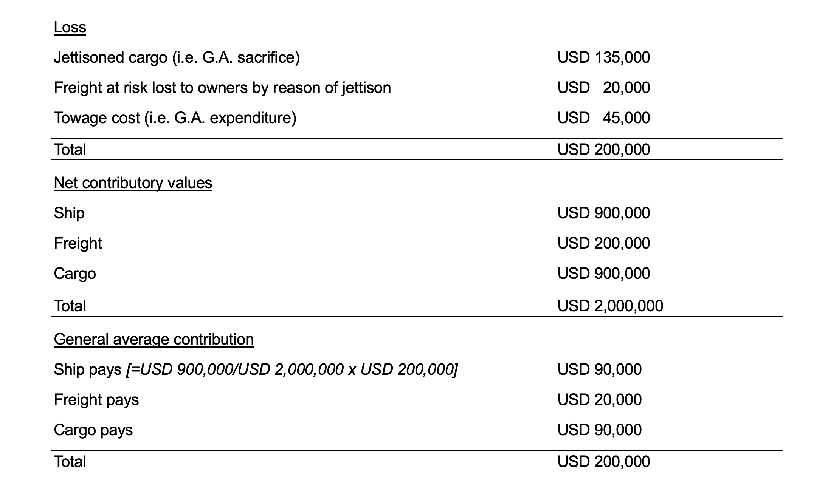Image resolution: width=828 pixels, height=504 pixels.
Task: Click the underlined Loss heading
Action: click(70, 28)
